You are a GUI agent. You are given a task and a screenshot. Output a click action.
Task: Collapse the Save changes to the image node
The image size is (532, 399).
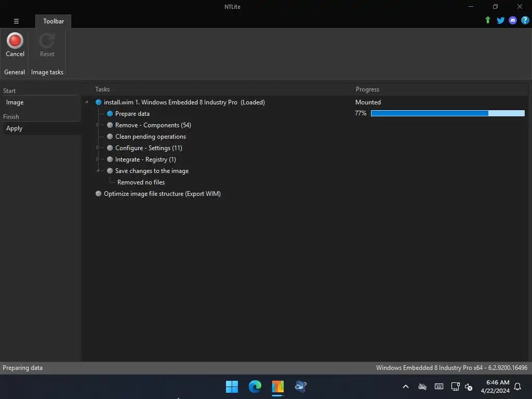pos(98,170)
